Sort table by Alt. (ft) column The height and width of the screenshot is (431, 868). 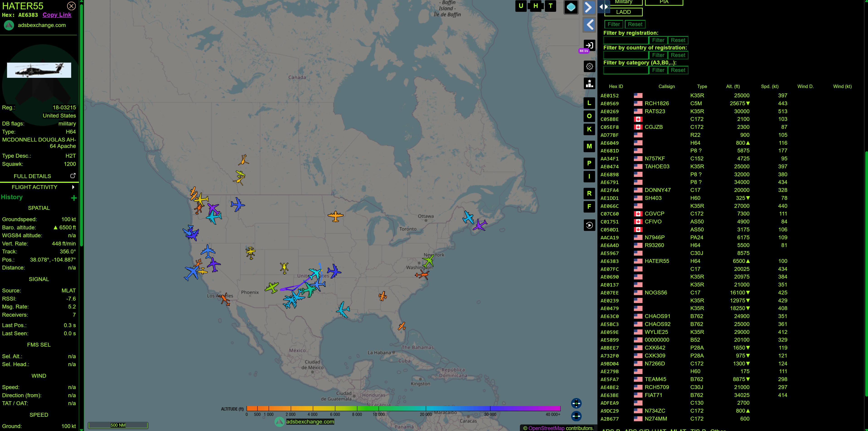click(733, 86)
